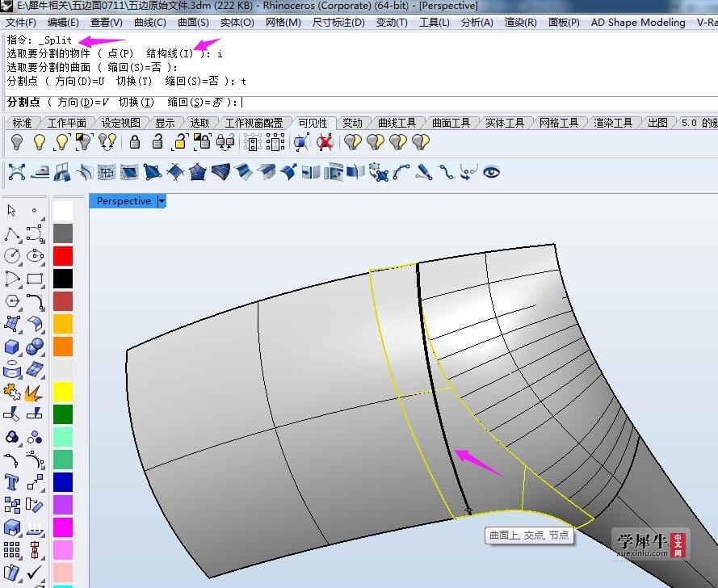Screen dimensions: 718x588
Task: Switch to the 工作视窗配置 tab
Action: coord(254,123)
